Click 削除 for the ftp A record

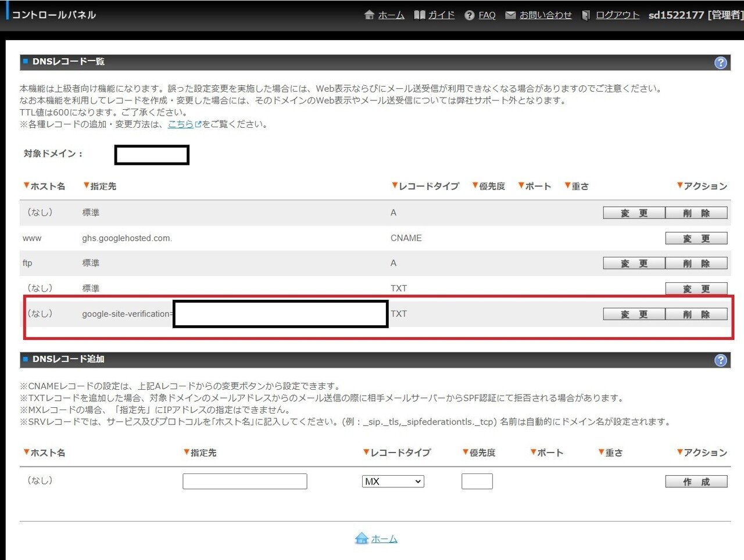696,264
